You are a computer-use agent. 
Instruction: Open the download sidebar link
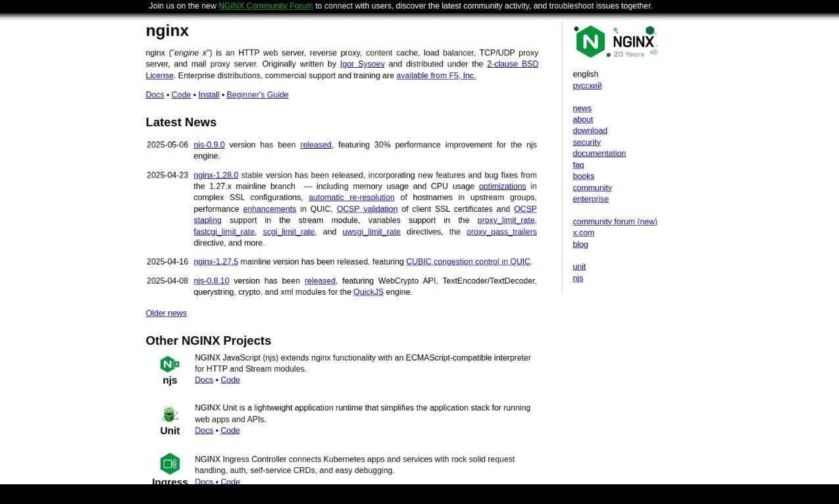tap(590, 131)
